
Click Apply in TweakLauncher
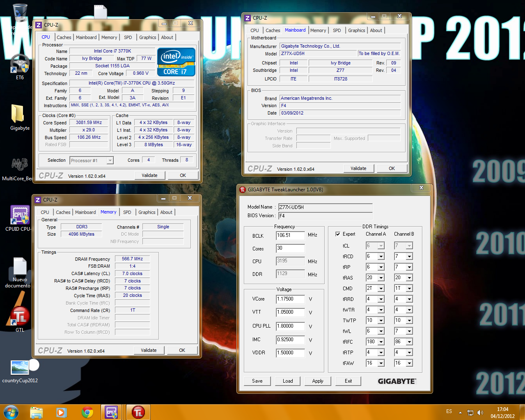[318, 381]
